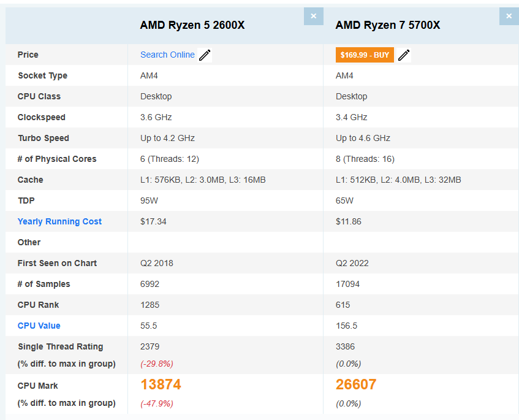
Task: Click the 5700X single thread rating 3386
Action: point(345,346)
